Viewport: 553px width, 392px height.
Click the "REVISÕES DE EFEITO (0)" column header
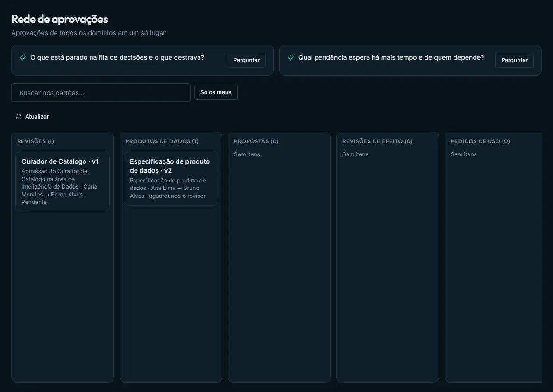(x=377, y=141)
